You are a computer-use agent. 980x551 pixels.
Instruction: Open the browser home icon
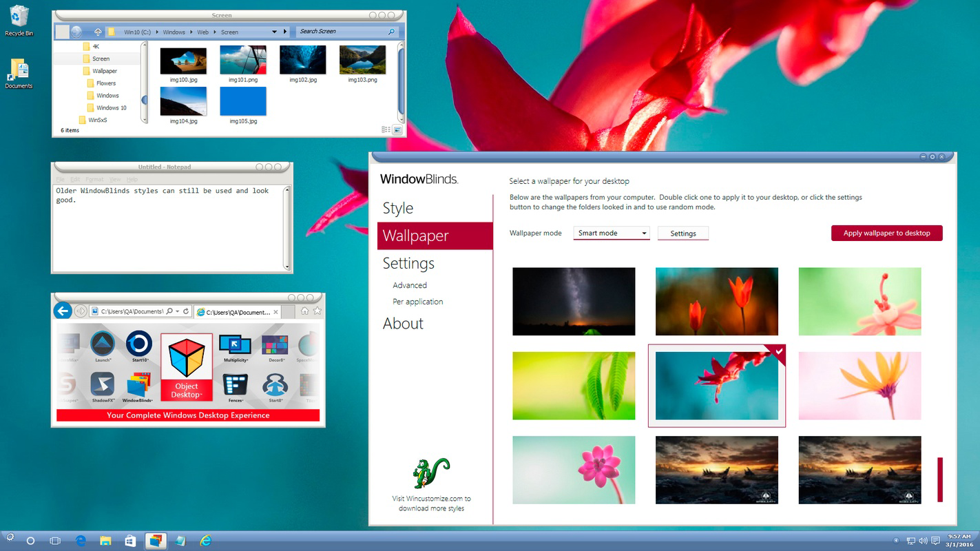point(304,311)
